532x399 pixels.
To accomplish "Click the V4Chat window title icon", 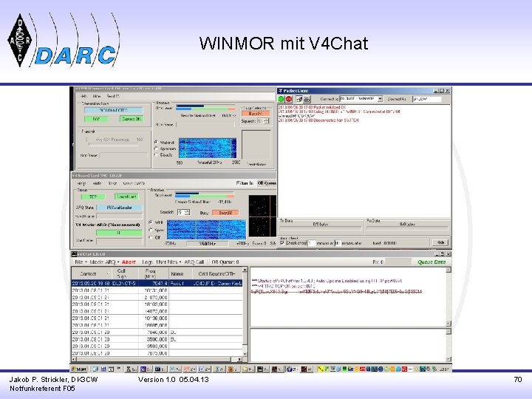I will coord(74,253).
